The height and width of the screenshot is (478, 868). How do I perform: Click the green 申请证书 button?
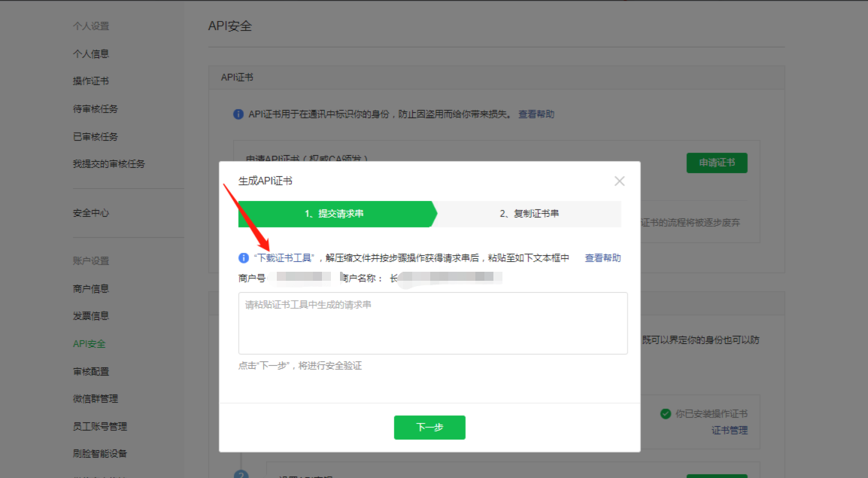tap(716, 163)
